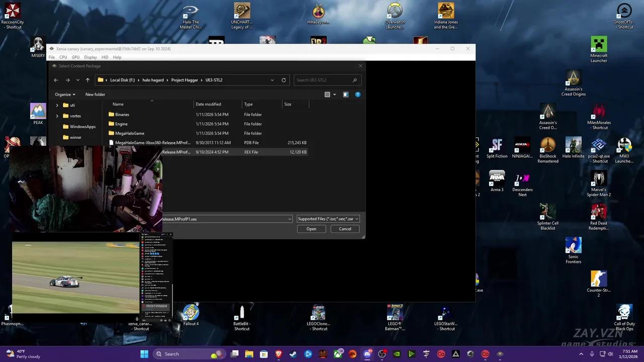Click the refresh icon in the address bar
Screen dimensions: 644x362
click(x=283, y=80)
